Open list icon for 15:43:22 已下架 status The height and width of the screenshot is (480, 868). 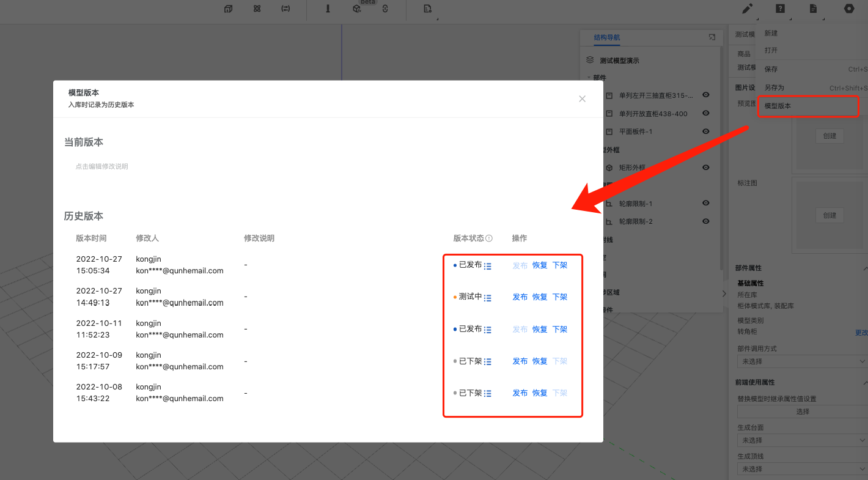tap(488, 394)
